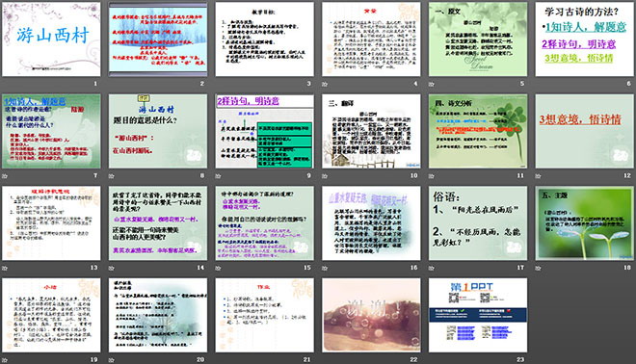Select slide 9 释诗句 明诗意 thumbnail
This screenshot has width=636, height=364.
pos(264,131)
